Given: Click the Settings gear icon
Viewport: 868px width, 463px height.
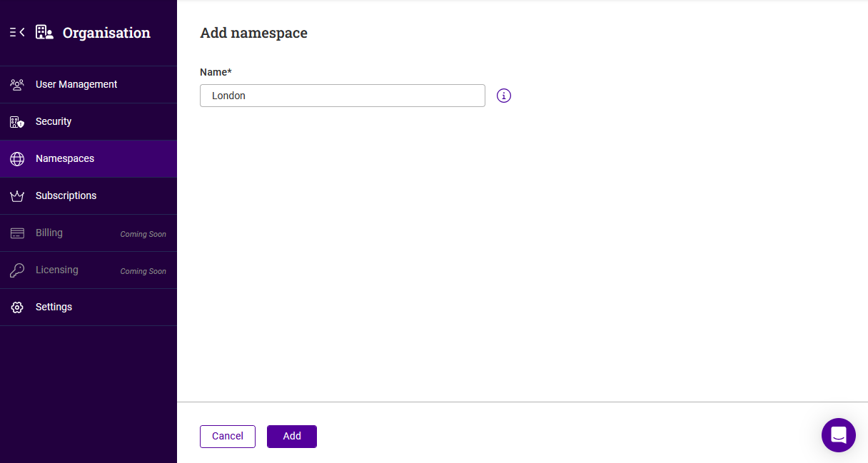Looking at the screenshot, I should [x=17, y=307].
